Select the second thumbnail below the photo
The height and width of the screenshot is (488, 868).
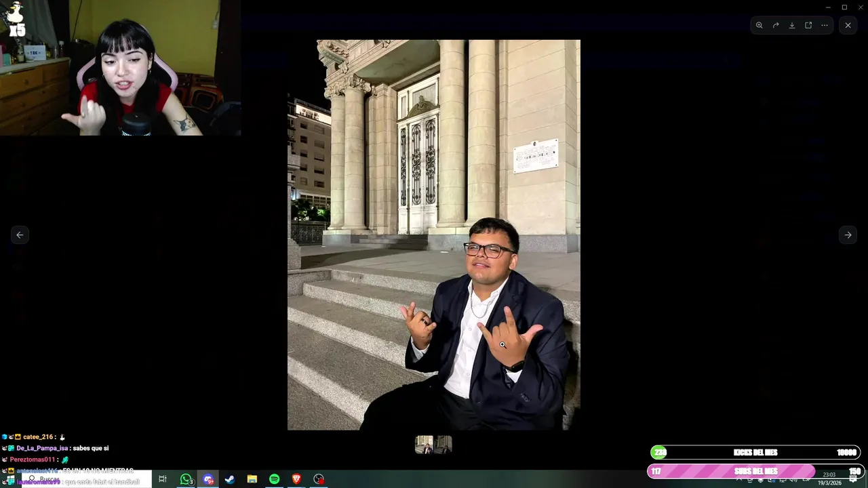click(443, 445)
